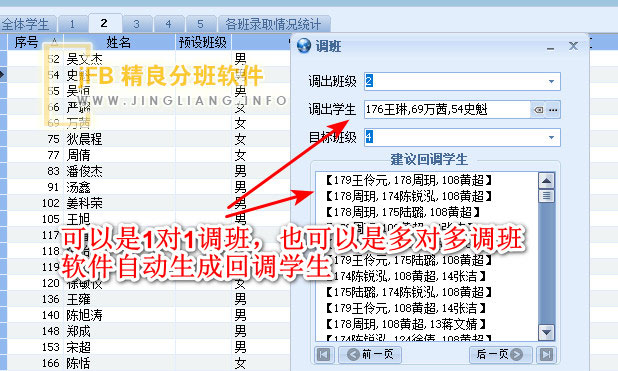Click the 调出学生 input field
This screenshot has width=618, height=371.
[447, 109]
